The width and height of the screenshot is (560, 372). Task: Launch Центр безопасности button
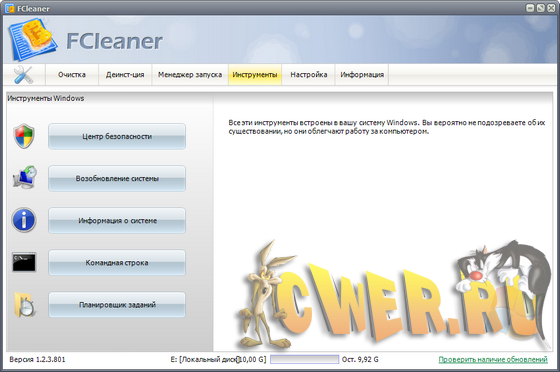[117, 136]
